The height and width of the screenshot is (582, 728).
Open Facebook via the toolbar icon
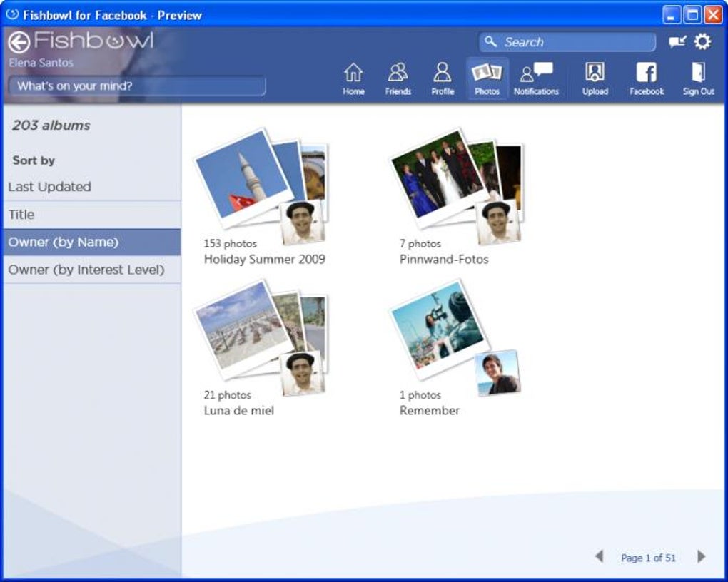[x=647, y=79]
